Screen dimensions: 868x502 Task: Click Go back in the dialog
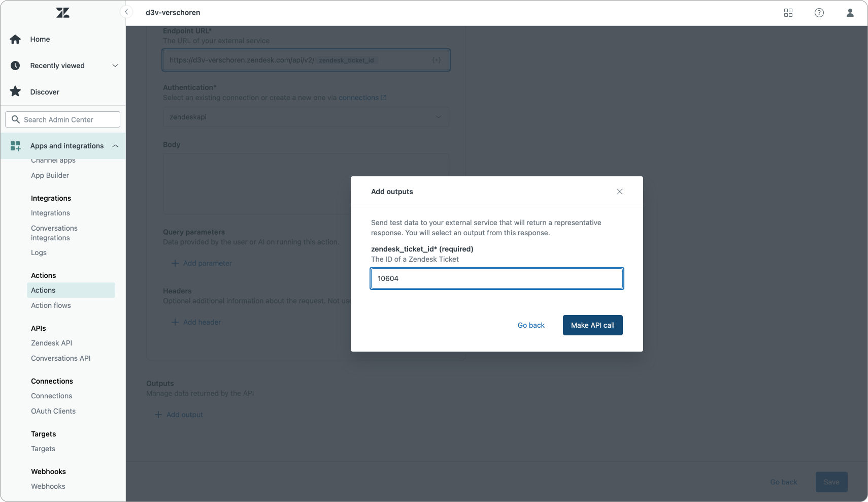531,325
